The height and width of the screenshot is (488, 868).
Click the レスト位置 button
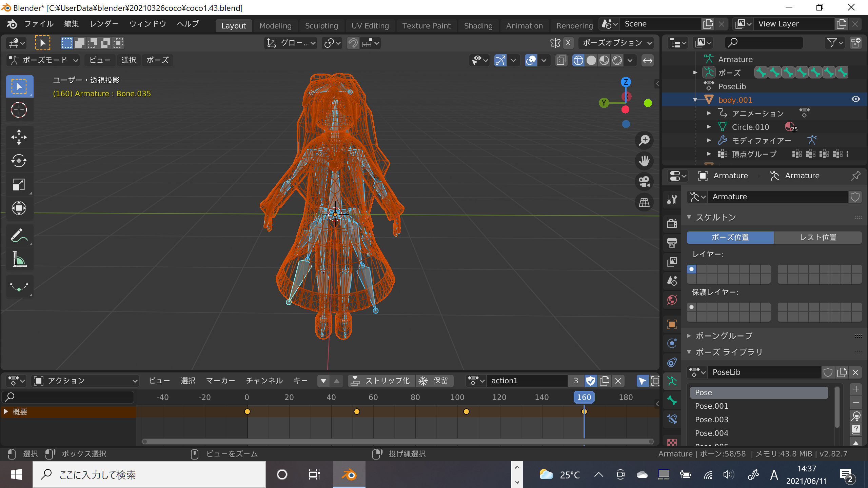click(818, 237)
